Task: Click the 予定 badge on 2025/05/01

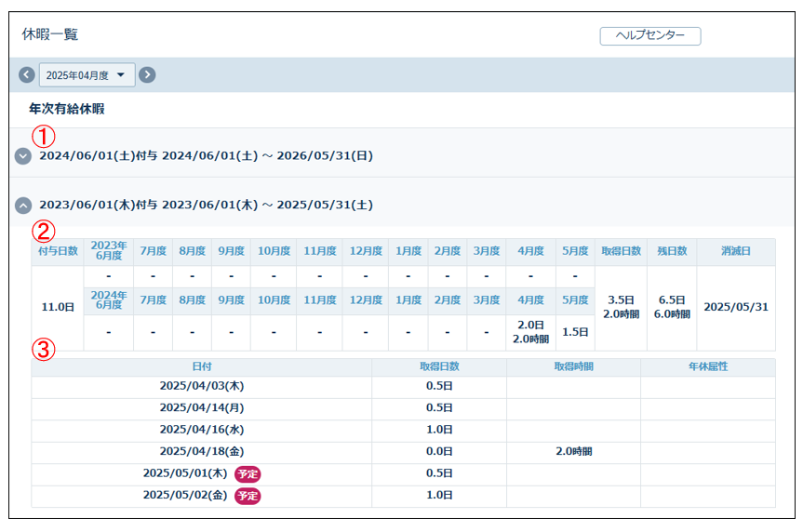Action: click(248, 474)
